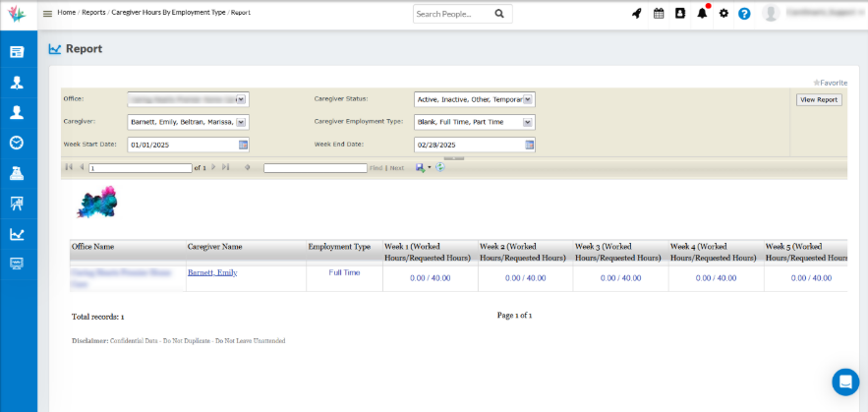Click the blue help question mark icon
This screenshot has width=868, height=412.
[x=744, y=14]
